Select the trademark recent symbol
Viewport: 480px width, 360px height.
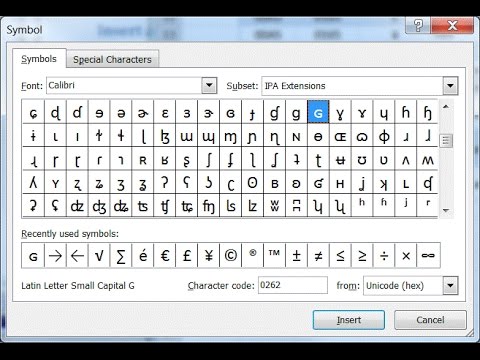point(274,255)
